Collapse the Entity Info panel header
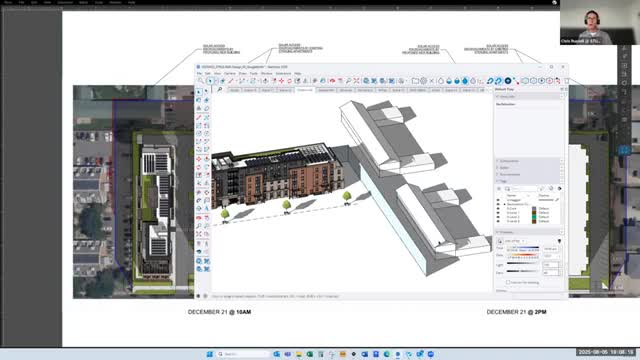The height and width of the screenshot is (360, 640). point(529,97)
